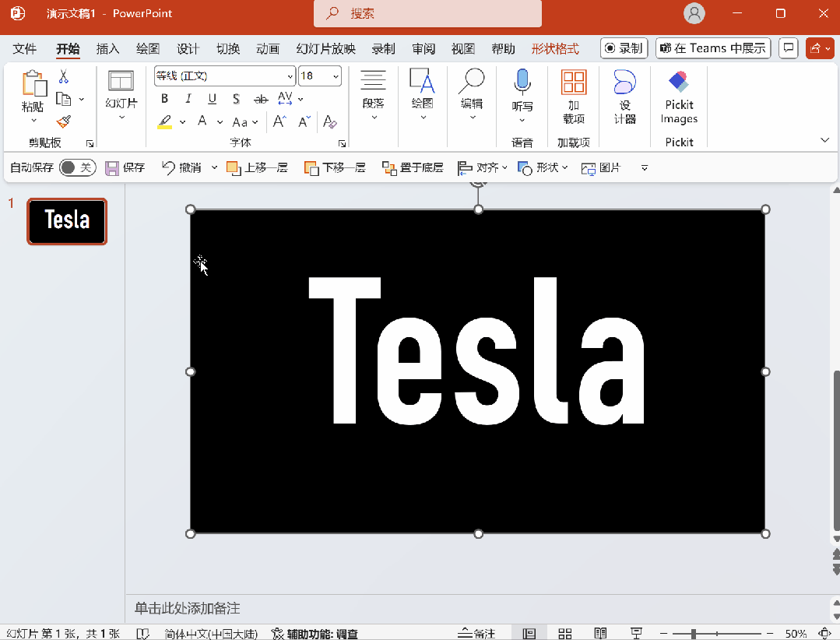This screenshot has height=640, width=840.
Task: Open the Drawing tools group
Action: point(422,93)
